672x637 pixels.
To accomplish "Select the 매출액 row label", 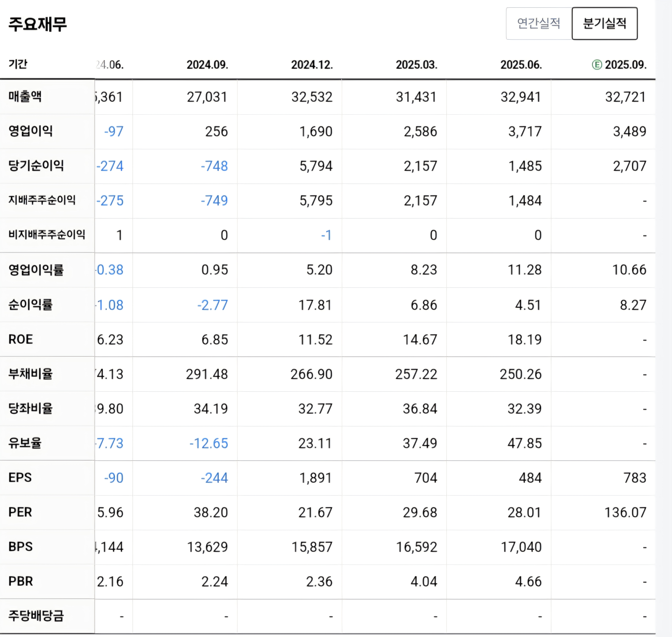I will (x=25, y=97).
